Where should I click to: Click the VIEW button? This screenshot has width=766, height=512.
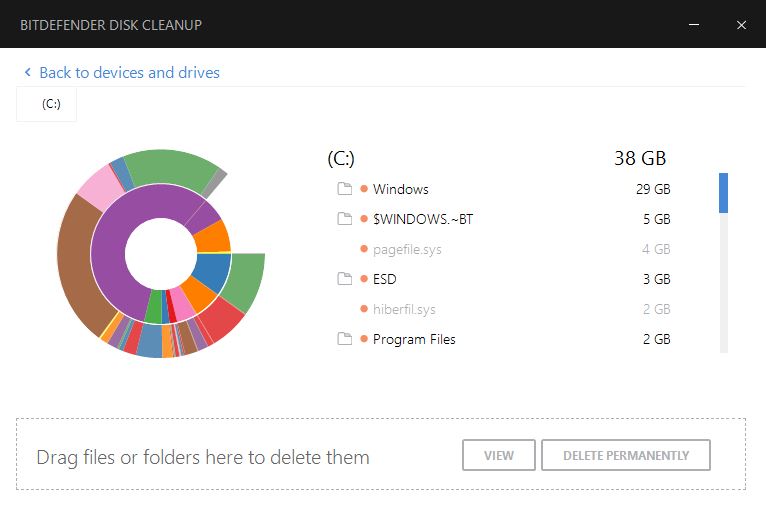pos(499,455)
